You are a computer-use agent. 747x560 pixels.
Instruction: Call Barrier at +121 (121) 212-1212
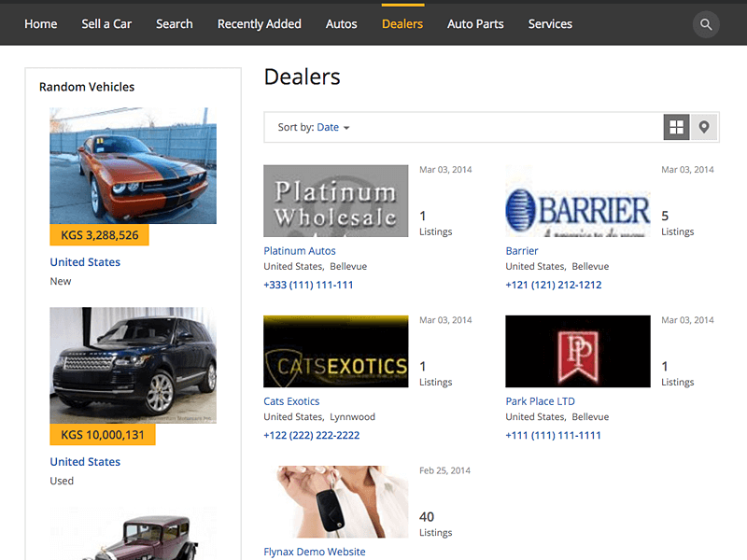pyautogui.click(x=554, y=285)
